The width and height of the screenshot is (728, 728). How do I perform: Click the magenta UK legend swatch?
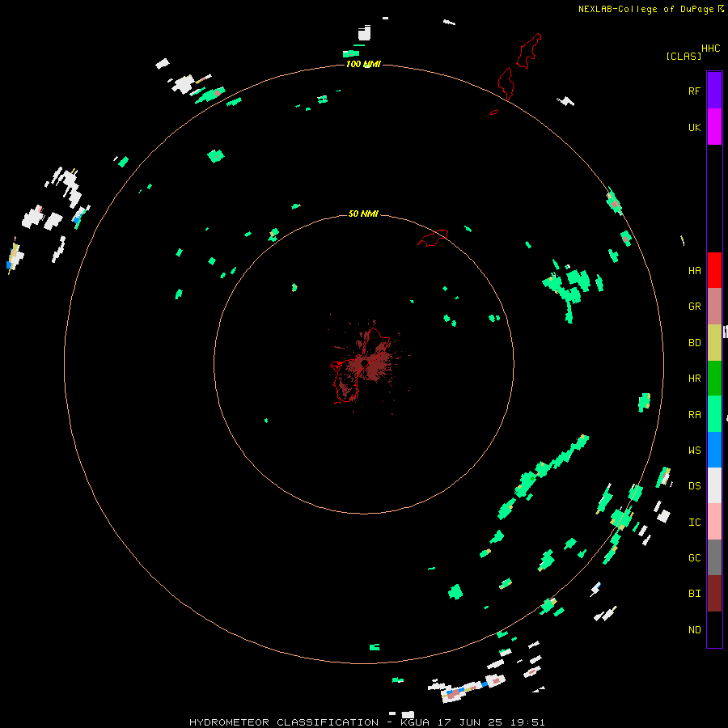714,127
